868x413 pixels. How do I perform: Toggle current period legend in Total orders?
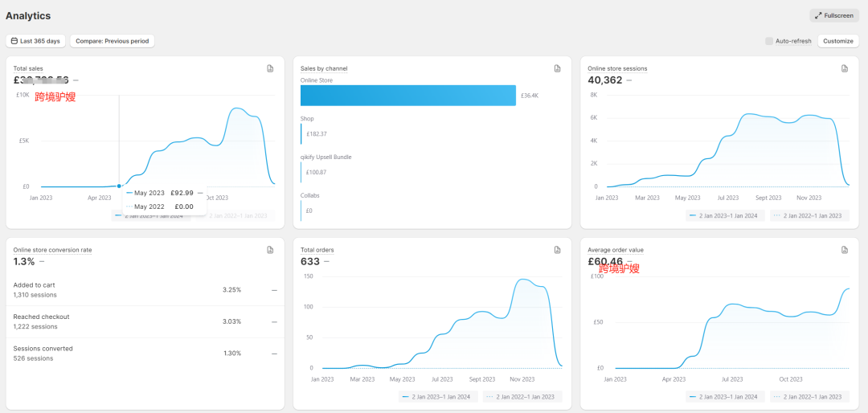click(439, 396)
